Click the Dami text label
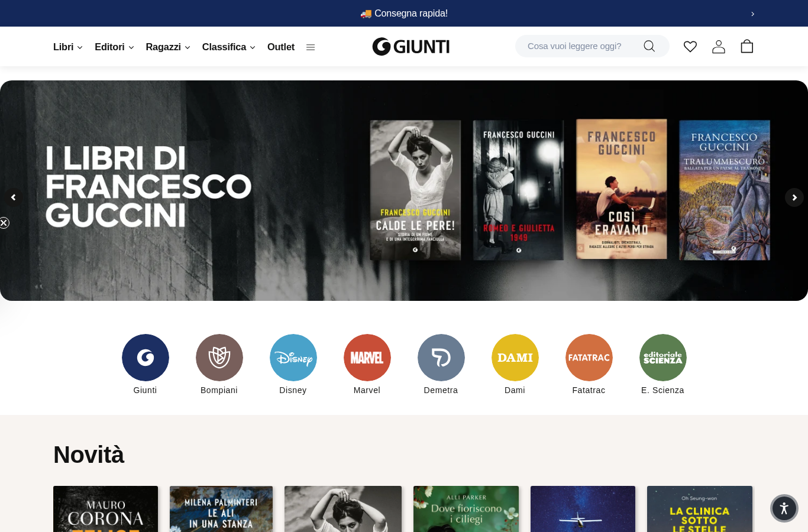Image resolution: width=808 pixels, height=532 pixels. click(515, 390)
